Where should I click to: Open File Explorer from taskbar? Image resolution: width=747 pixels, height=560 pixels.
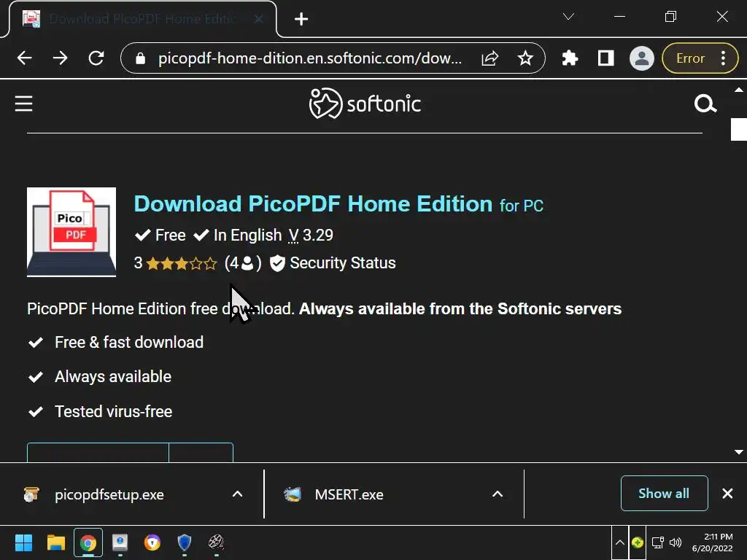pos(55,542)
